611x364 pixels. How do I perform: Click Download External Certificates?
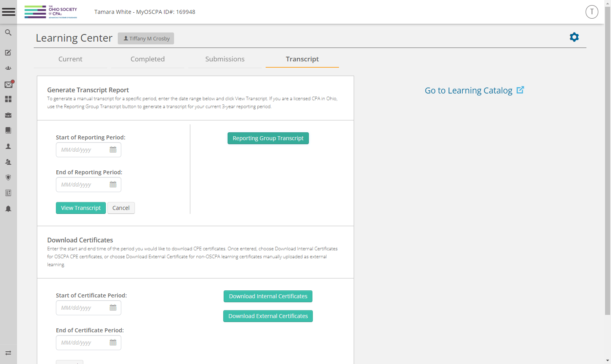point(268,316)
